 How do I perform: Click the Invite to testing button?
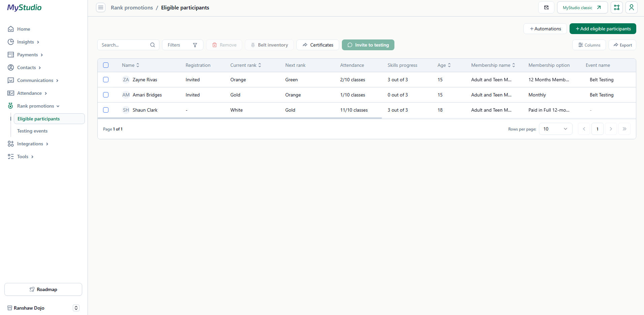(368, 45)
